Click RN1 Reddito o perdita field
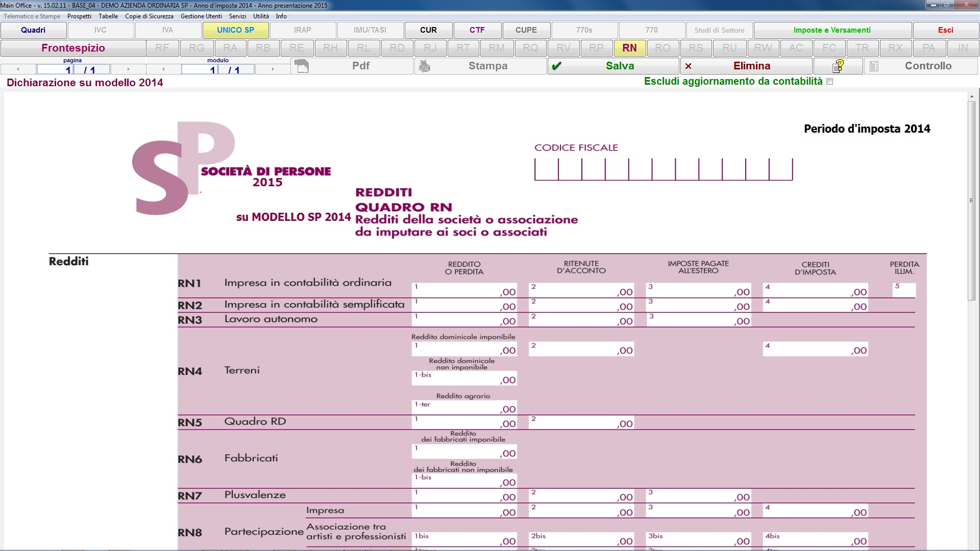Screen dimensions: 980x551 pyautogui.click(x=464, y=290)
